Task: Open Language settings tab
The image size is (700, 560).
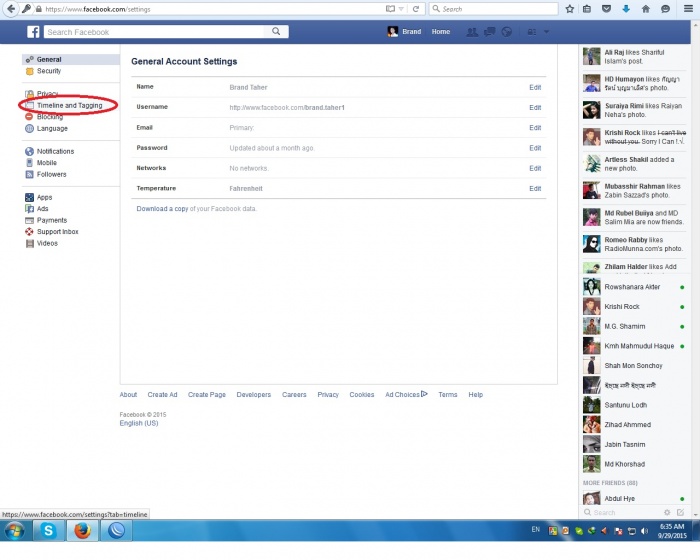Action: (52, 129)
